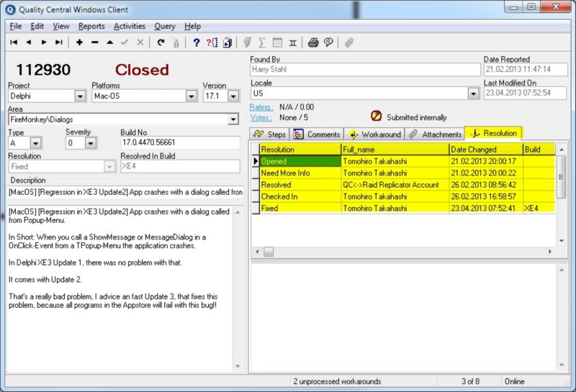Image resolution: width=576 pixels, height=392 pixels.
Task: Add a new report with plus icon
Action: pos(79,42)
